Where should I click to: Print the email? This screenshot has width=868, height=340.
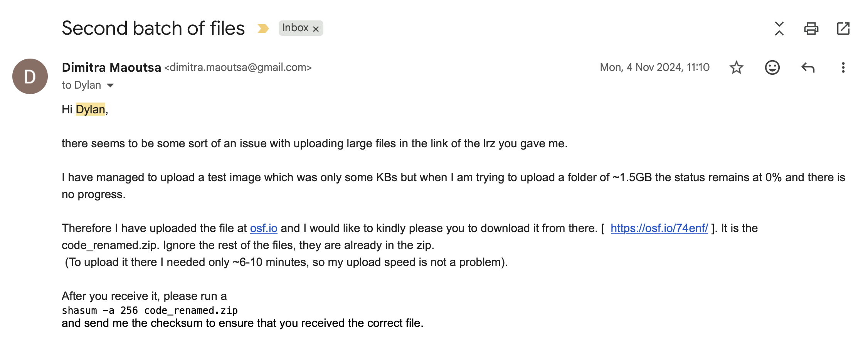812,28
